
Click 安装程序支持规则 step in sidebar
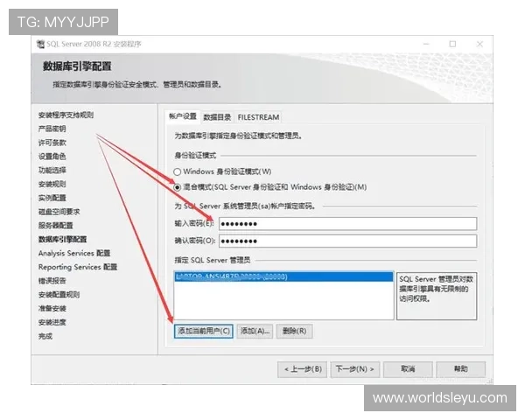click(66, 115)
